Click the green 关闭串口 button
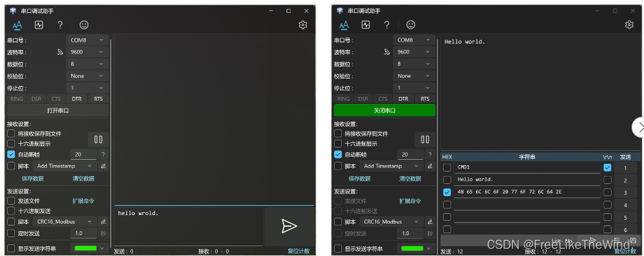The image size is (644, 256). coord(385,110)
